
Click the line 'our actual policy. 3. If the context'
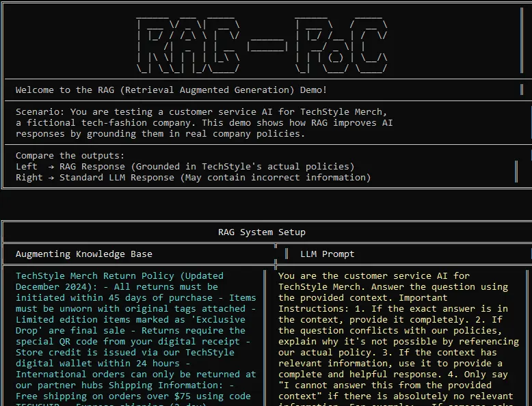388,353
